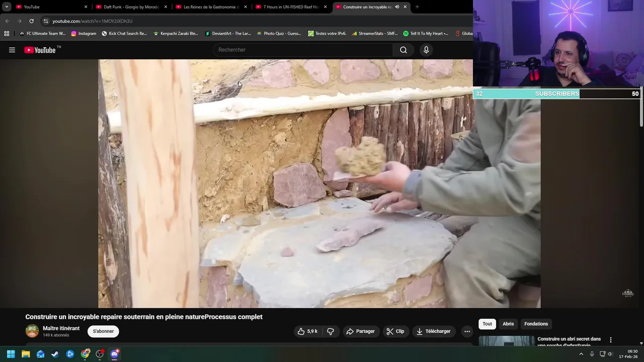Open FC Ultimate Team bookmark
644x362 pixels.
43,34
